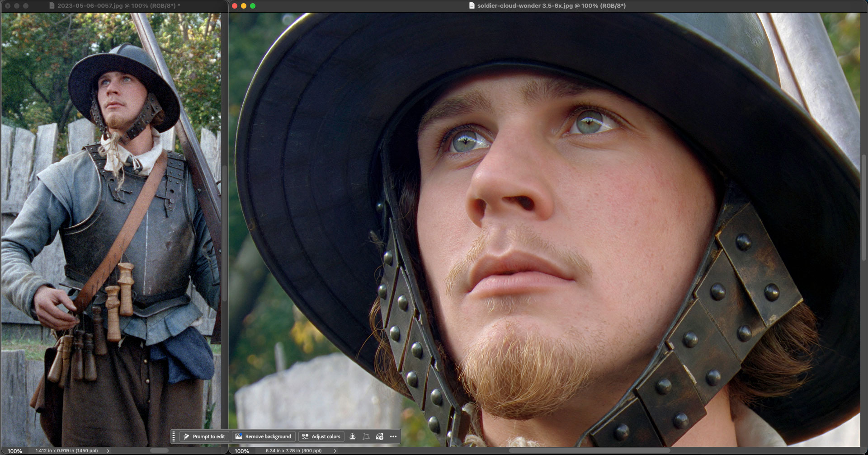Click the Transform image icon
This screenshot has height=455, width=868.
366,436
